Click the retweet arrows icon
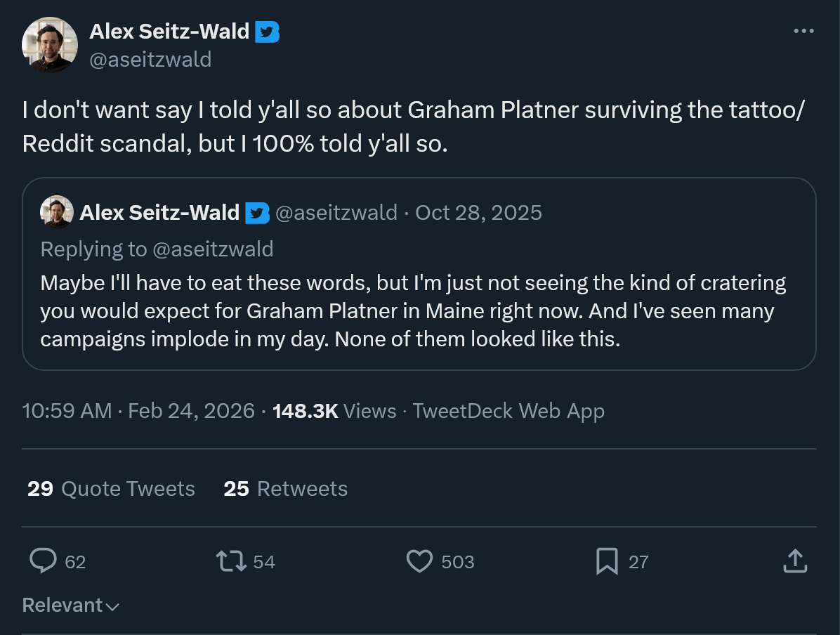The image size is (840, 635). (231, 561)
